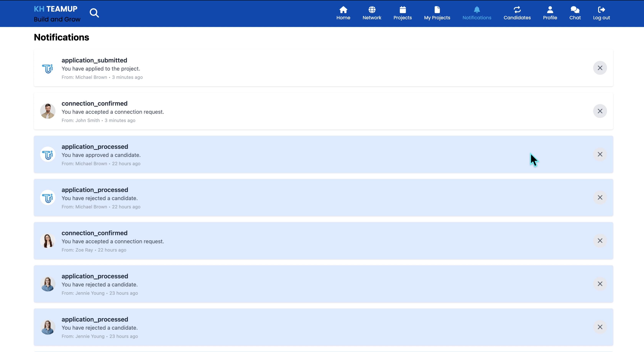Open the Candidates arrows icon
The width and height of the screenshot is (644, 352).
coord(517,10)
